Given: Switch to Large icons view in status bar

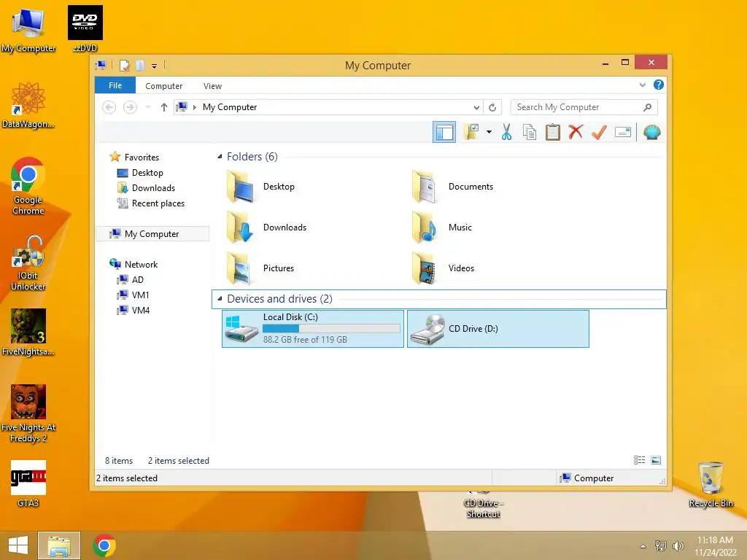Looking at the screenshot, I should [656, 460].
